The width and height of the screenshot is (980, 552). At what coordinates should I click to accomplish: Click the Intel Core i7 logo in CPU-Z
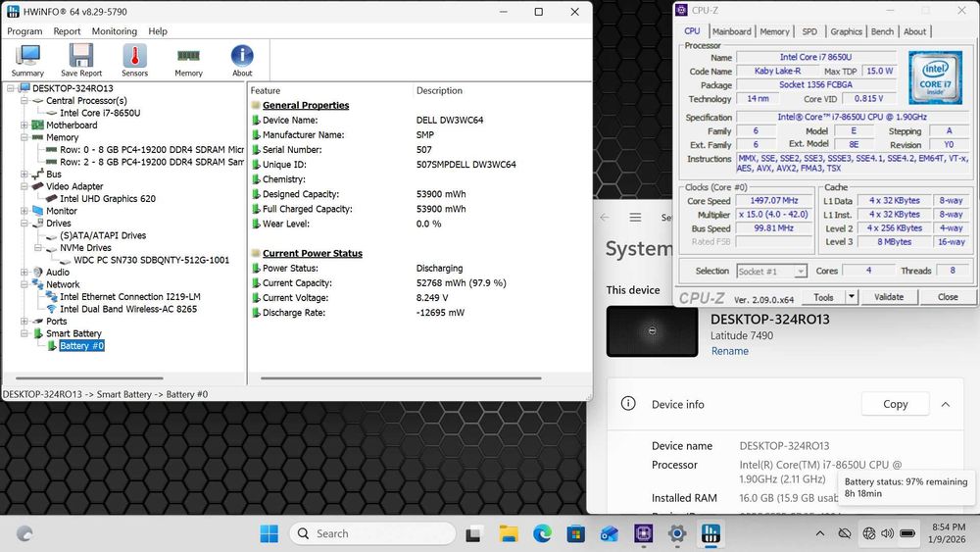tap(935, 77)
